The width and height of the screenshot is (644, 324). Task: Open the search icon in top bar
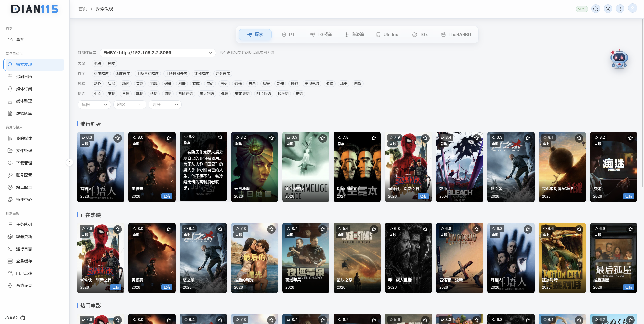596,9
